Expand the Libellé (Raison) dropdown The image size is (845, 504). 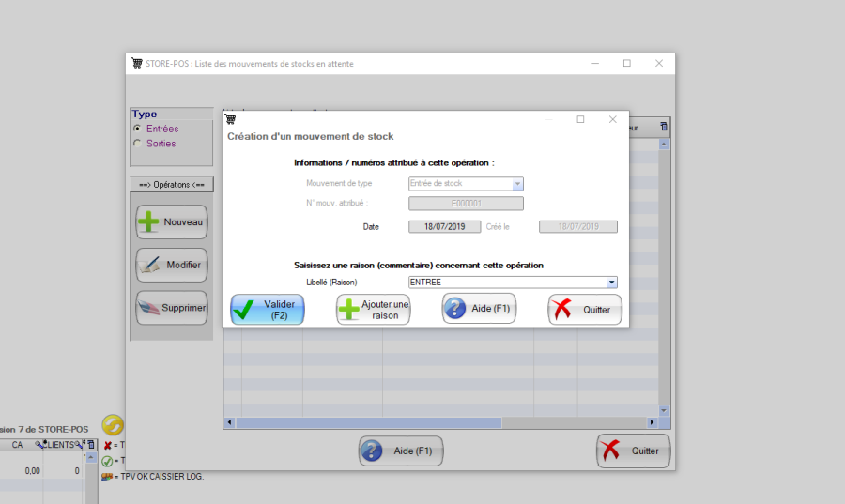point(611,282)
